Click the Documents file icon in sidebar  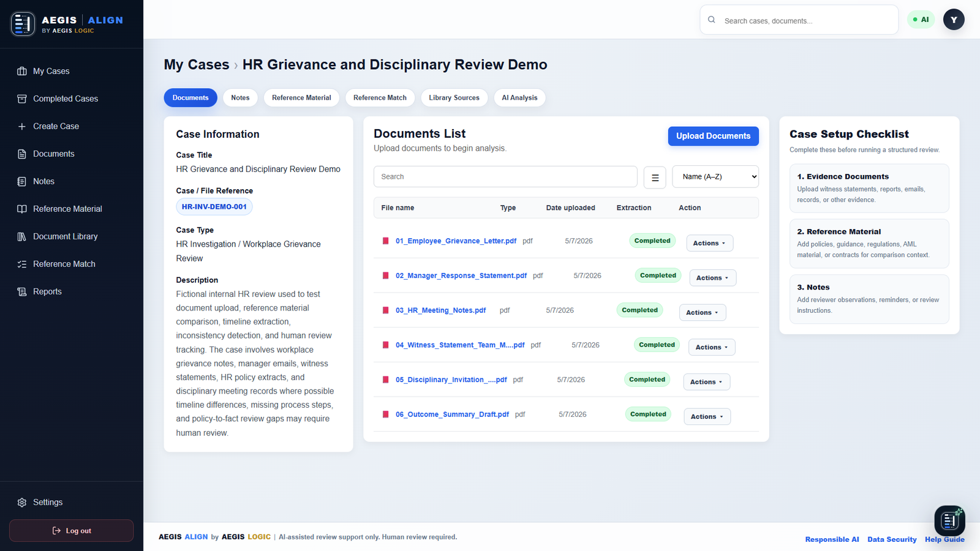22,154
